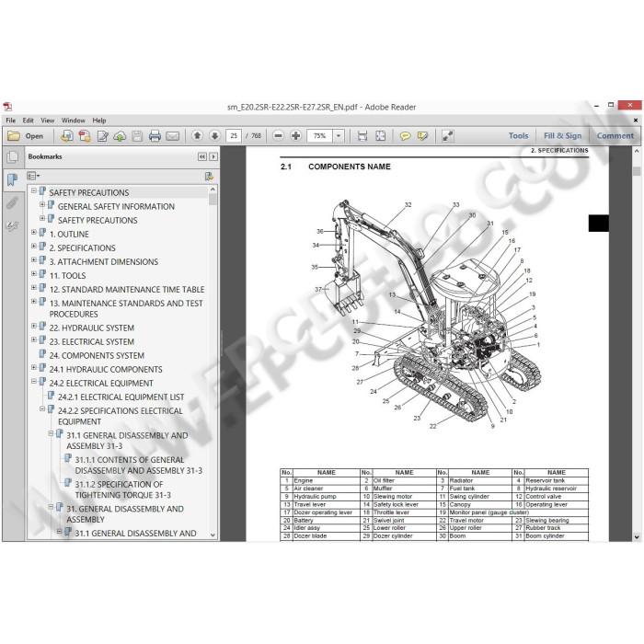Click the Edit/sign document icon

[x=103, y=135]
